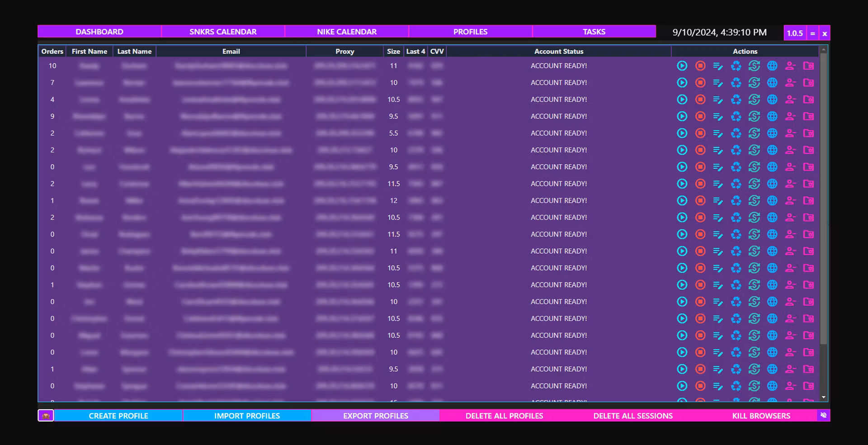Open the Dashboard tab
Viewport: 868px width, 445px height.
(99, 32)
